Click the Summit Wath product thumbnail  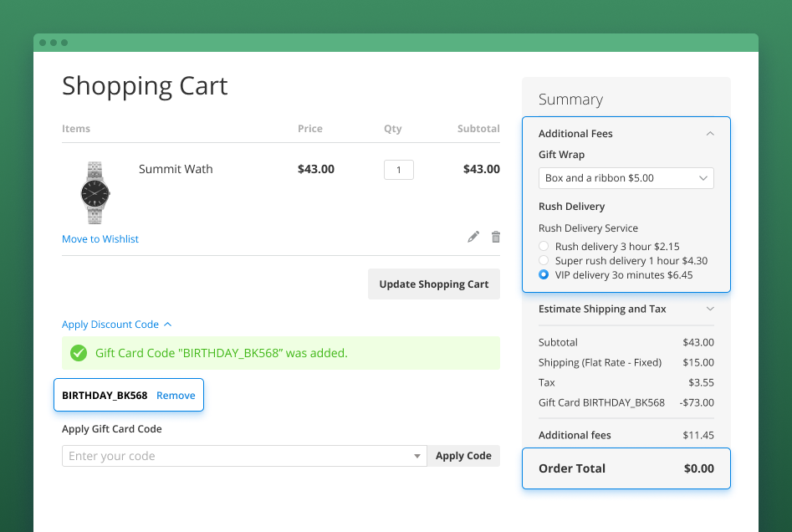[x=95, y=193]
